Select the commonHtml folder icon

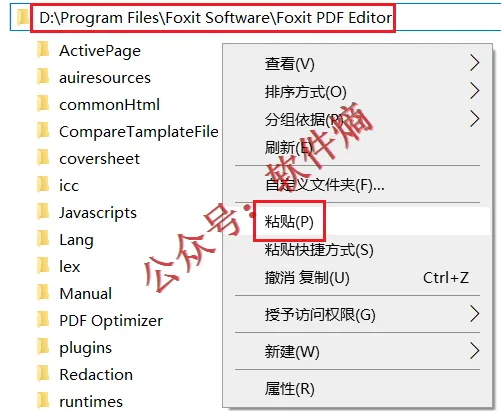[x=43, y=103]
